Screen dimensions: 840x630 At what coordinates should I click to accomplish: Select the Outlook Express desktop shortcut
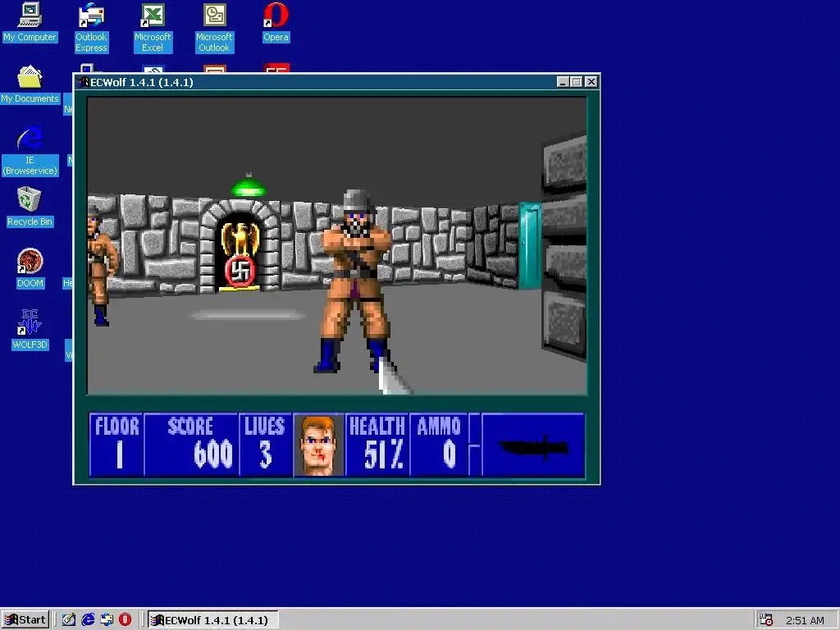click(x=91, y=28)
